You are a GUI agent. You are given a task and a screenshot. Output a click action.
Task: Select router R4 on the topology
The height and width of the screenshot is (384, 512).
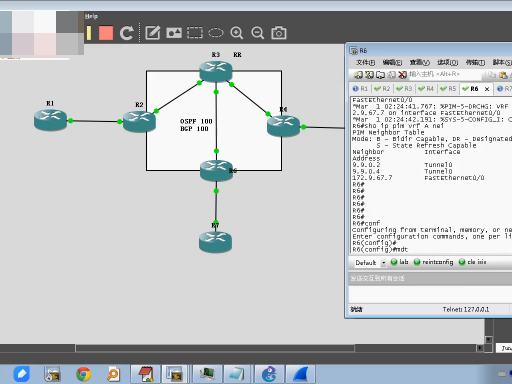click(283, 125)
